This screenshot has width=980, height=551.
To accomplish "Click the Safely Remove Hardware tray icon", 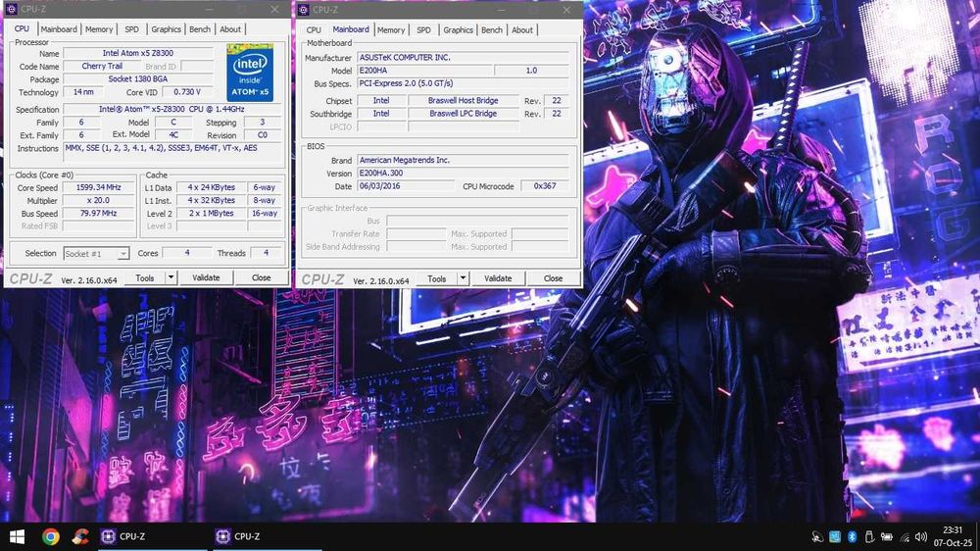I will click(868, 536).
